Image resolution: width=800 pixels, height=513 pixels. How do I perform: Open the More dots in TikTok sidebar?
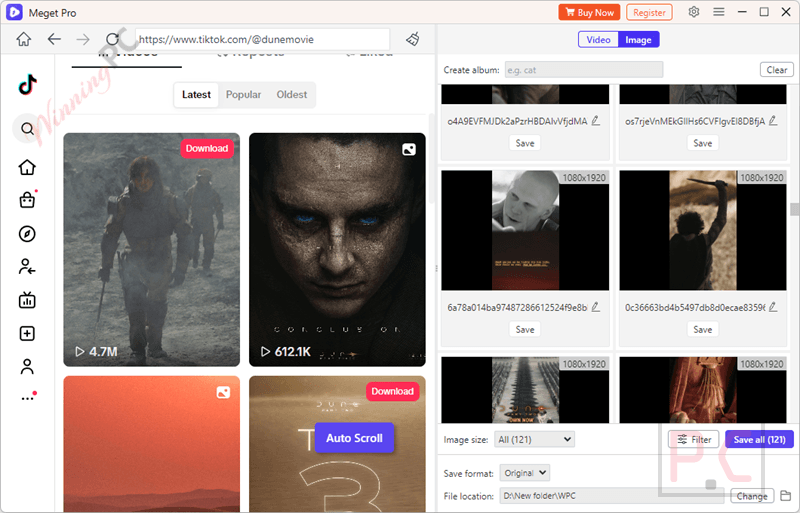[x=28, y=398]
